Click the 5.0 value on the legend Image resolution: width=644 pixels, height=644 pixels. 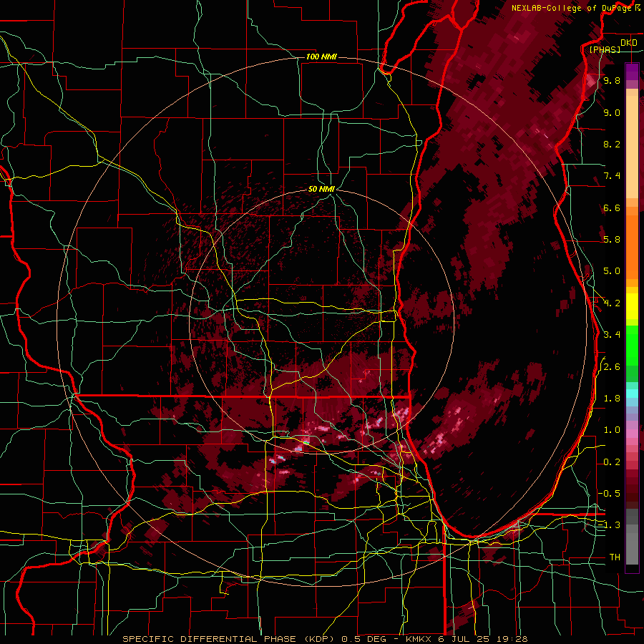pyautogui.click(x=612, y=271)
